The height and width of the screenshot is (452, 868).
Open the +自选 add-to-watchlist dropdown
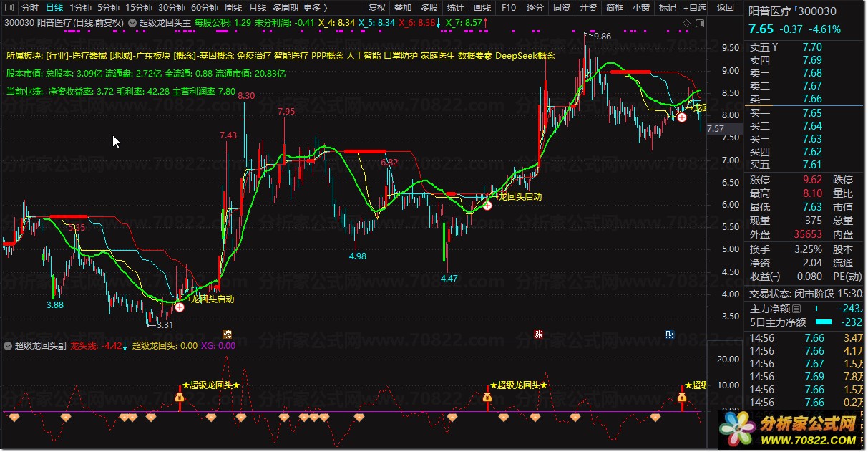point(693,8)
